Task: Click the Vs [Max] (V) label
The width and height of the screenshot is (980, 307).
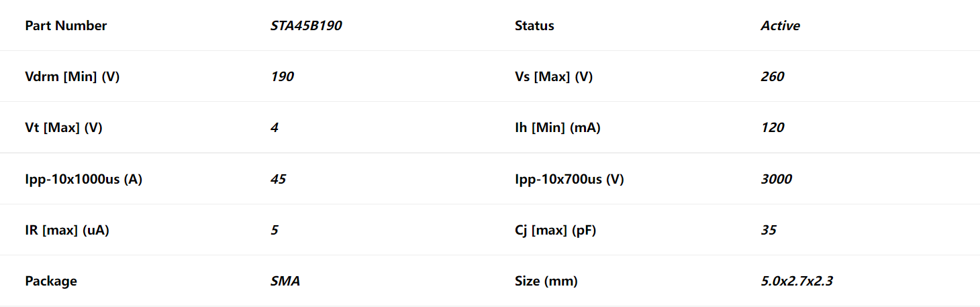Action: 554,77
